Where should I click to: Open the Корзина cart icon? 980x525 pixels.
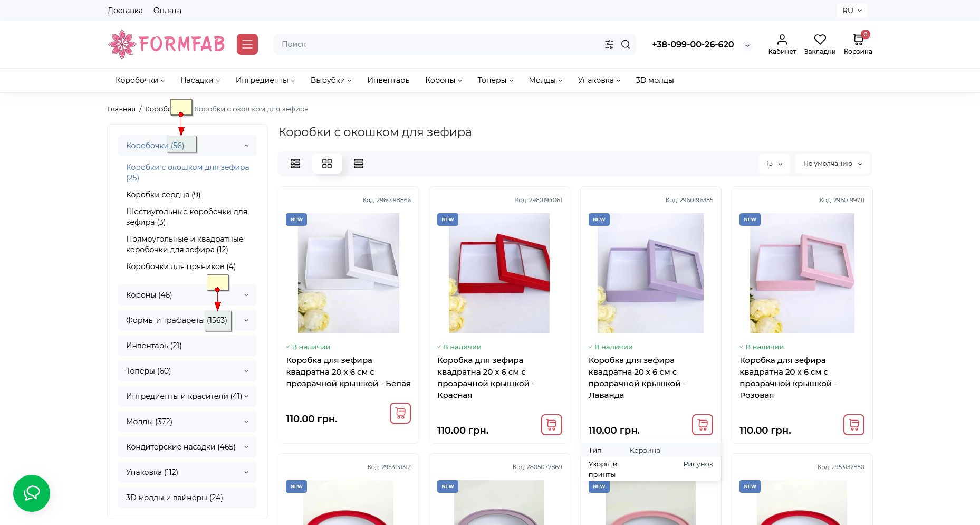pyautogui.click(x=858, y=44)
